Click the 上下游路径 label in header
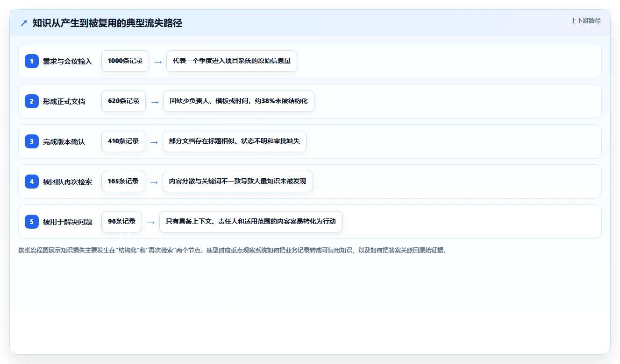Image resolution: width=620 pixels, height=364 pixels. (585, 21)
